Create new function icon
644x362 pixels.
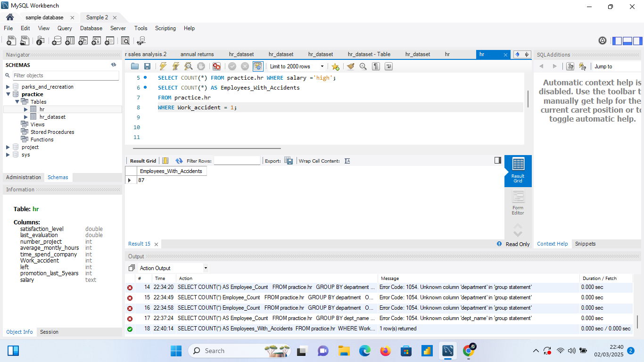tap(109, 41)
